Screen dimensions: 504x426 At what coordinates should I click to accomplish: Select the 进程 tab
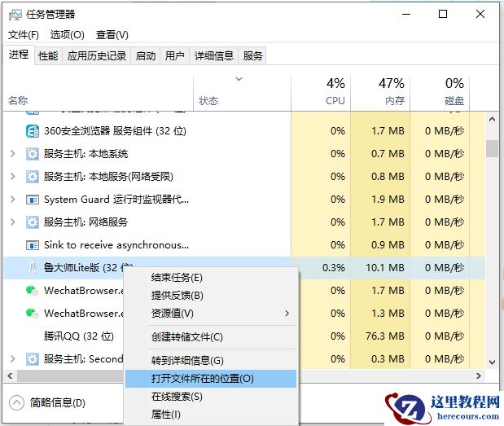click(x=19, y=55)
